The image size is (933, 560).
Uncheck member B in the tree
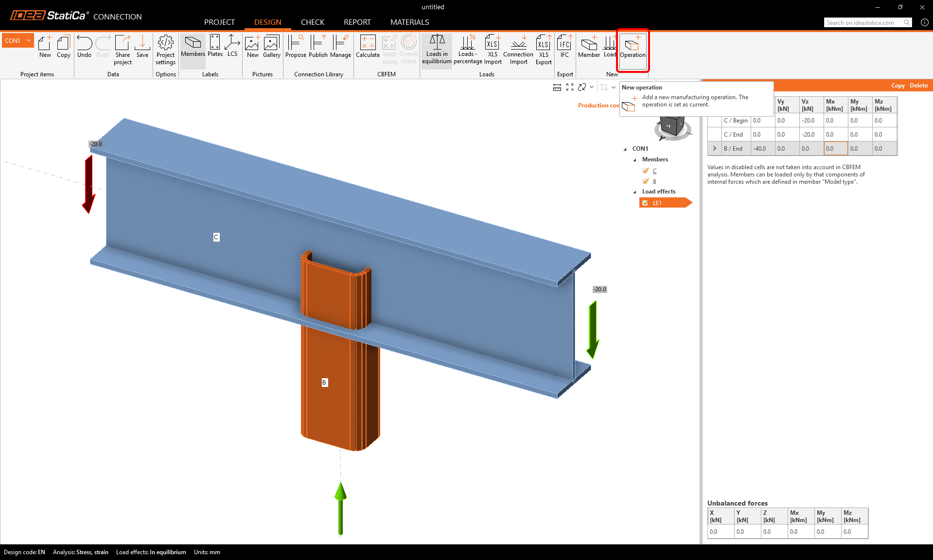tap(646, 181)
